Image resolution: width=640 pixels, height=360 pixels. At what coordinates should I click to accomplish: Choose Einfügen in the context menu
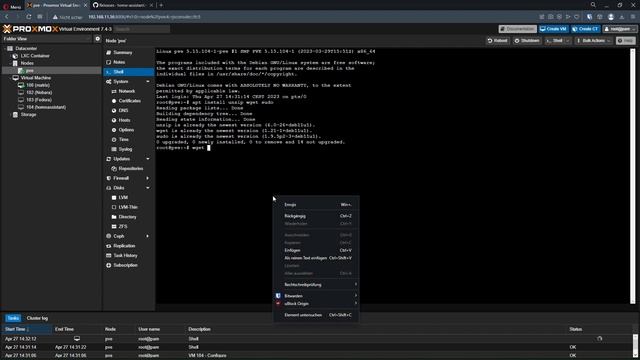(316, 250)
